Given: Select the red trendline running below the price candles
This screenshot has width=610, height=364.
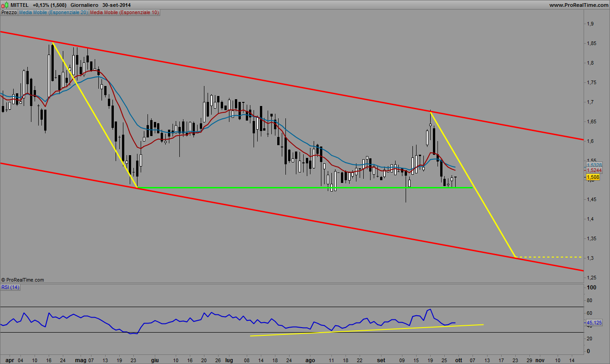Looking at the screenshot, I should pos(291,217).
